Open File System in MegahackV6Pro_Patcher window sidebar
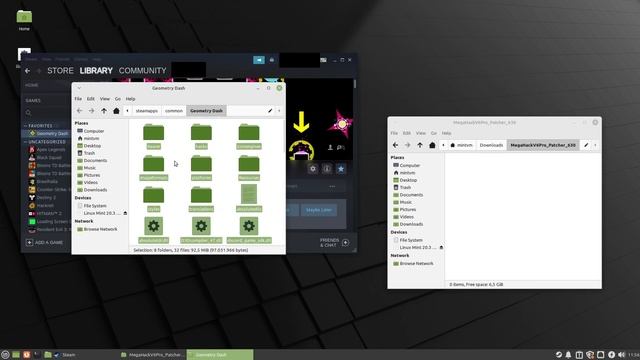Image resolution: width=640 pixels, height=360 pixels. [x=408, y=240]
